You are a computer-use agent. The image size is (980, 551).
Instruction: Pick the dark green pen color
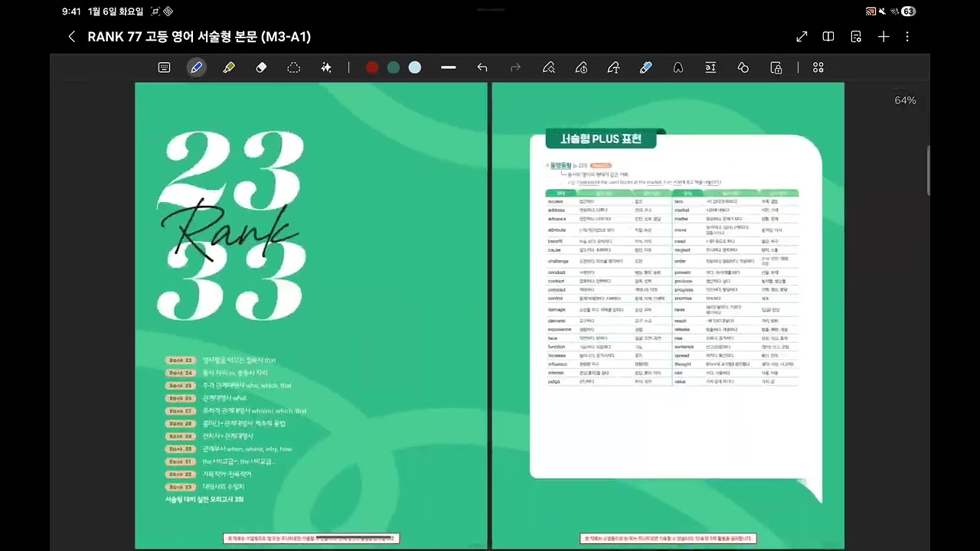coord(394,67)
